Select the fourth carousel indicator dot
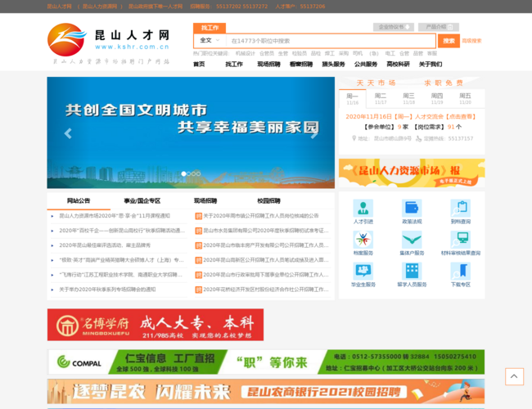This screenshot has height=409, width=532. pyautogui.click(x=199, y=173)
